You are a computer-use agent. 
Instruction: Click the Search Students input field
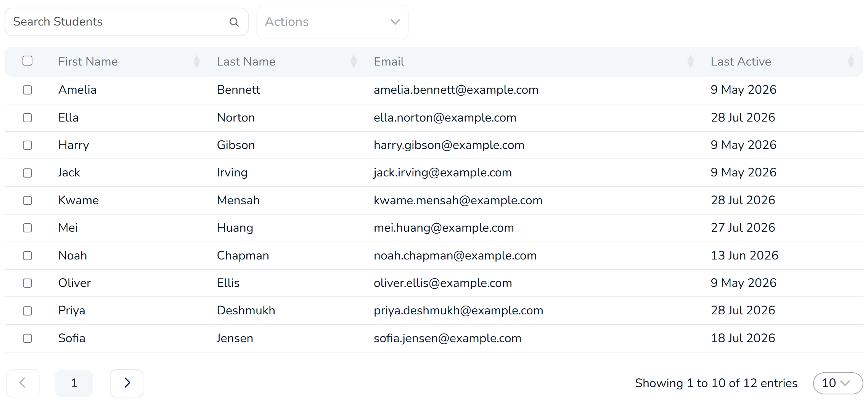coord(127,22)
